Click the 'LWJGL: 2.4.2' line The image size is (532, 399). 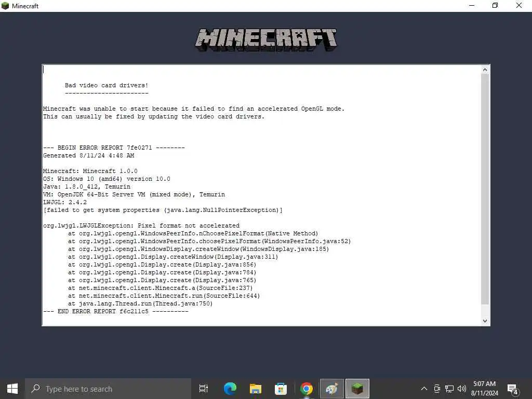(x=65, y=203)
